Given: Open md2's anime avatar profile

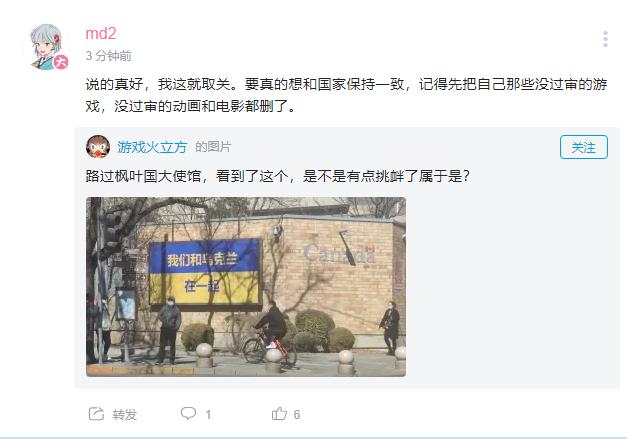Looking at the screenshot, I should (47, 47).
